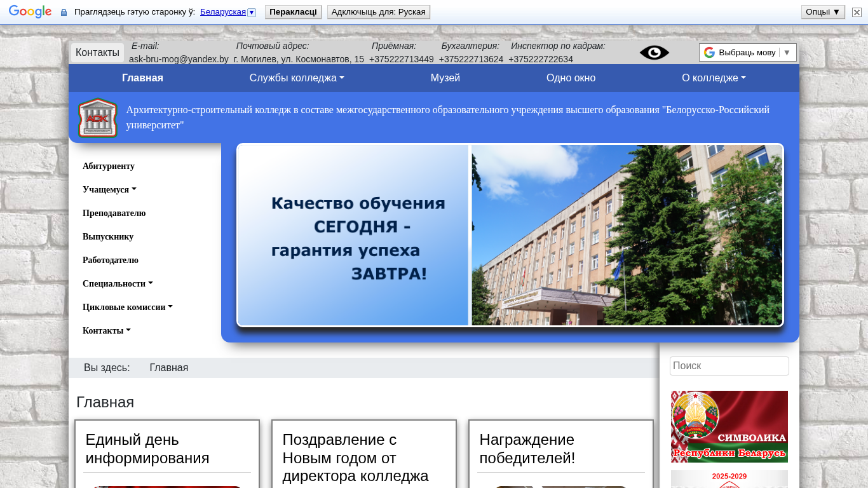Expand the Учащемуся sidebar menu
This screenshot has height=488, width=868.
click(x=109, y=190)
